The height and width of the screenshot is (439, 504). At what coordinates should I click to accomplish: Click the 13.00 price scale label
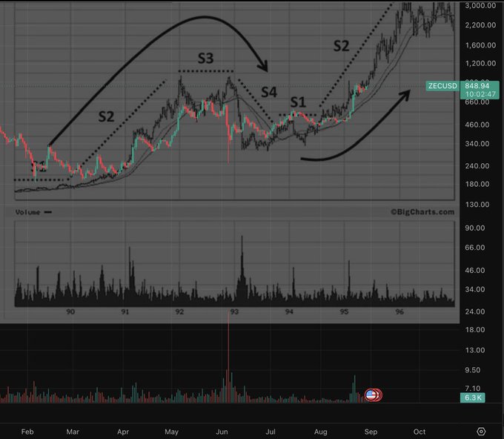tap(475, 350)
